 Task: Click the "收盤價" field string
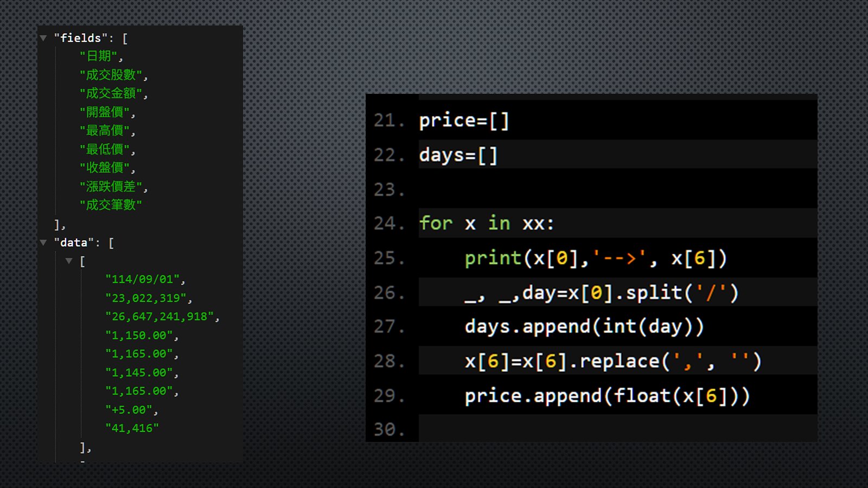click(107, 168)
